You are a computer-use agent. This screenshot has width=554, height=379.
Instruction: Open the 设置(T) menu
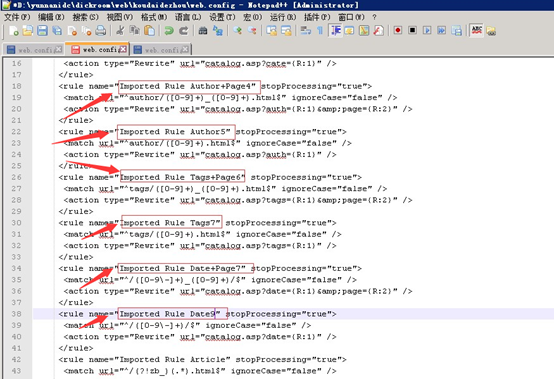point(222,17)
